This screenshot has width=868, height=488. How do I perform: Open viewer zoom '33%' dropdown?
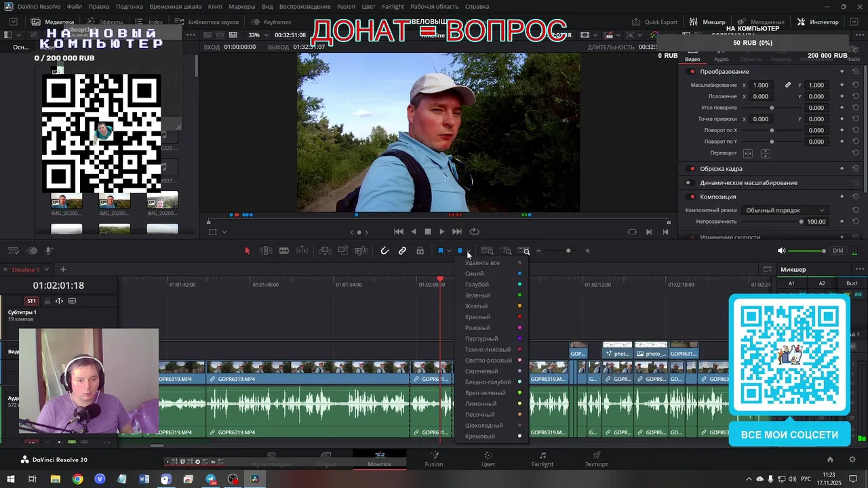(x=258, y=35)
